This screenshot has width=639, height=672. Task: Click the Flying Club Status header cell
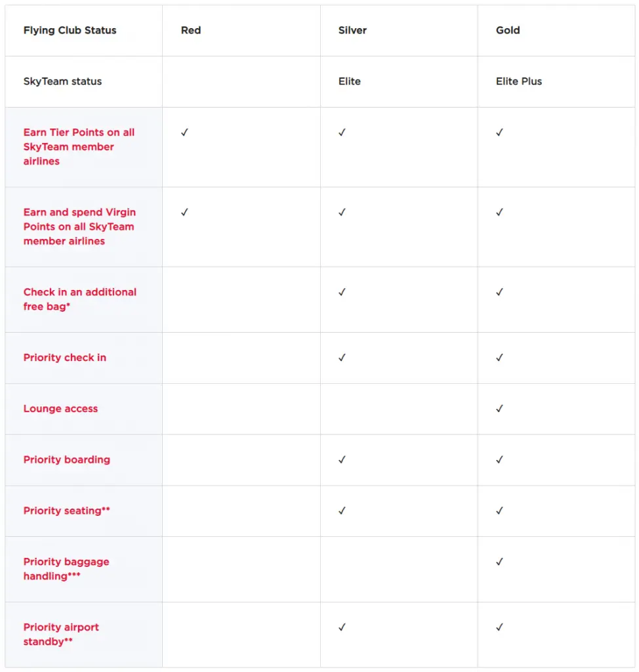click(x=70, y=30)
